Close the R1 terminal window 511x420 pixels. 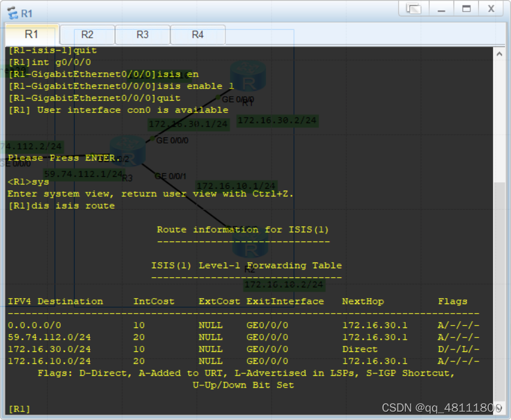tap(491, 9)
